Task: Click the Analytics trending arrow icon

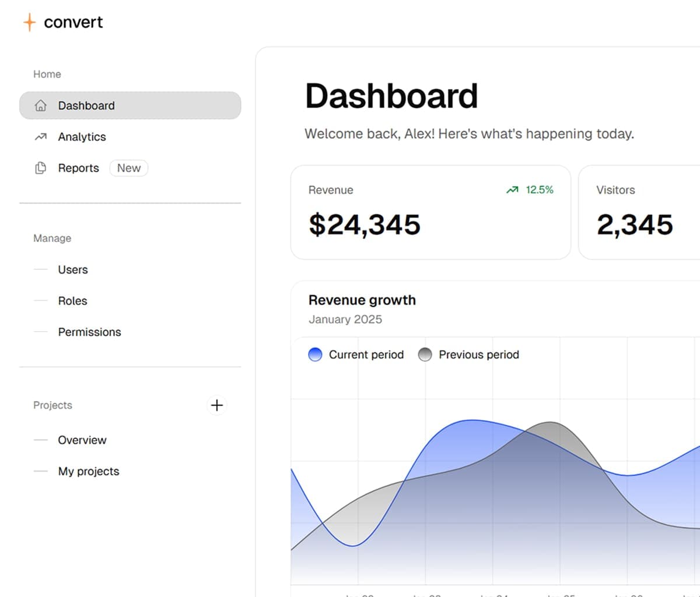Action: (x=40, y=136)
